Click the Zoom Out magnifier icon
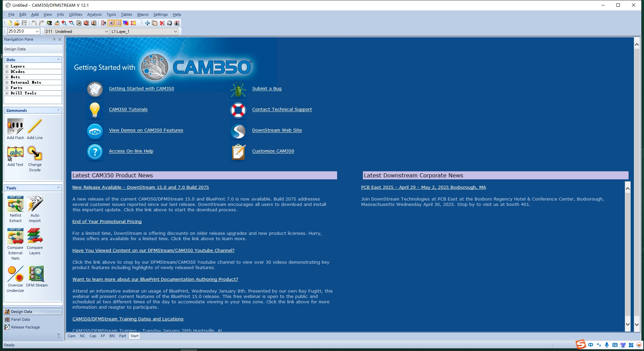 [71, 23]
